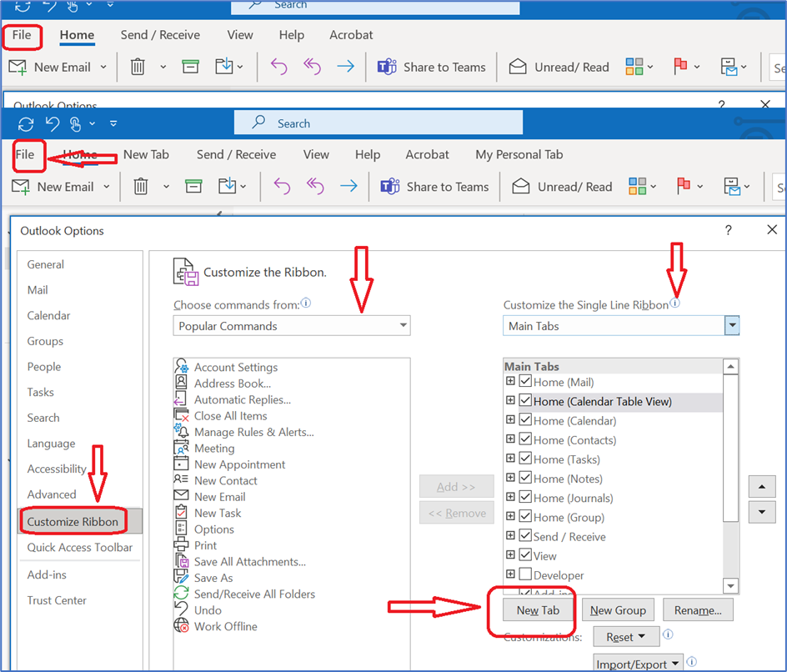Open File tab in window with My Personal Tab
The height and width of the screenshot is (672, 787).
[25, 154]
